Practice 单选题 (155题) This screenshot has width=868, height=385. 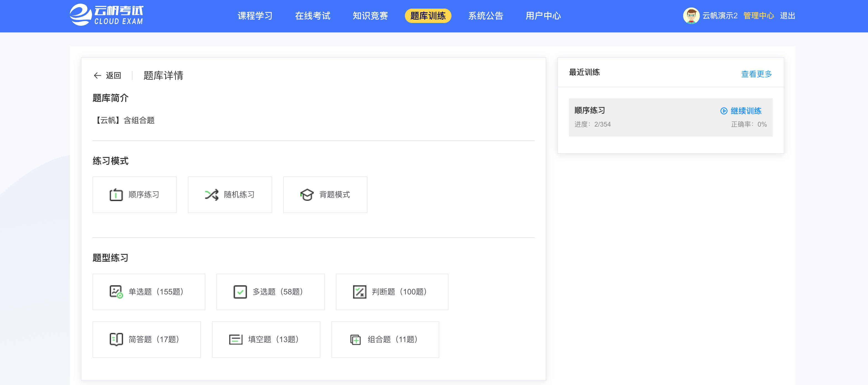click(x=149, y=292)
